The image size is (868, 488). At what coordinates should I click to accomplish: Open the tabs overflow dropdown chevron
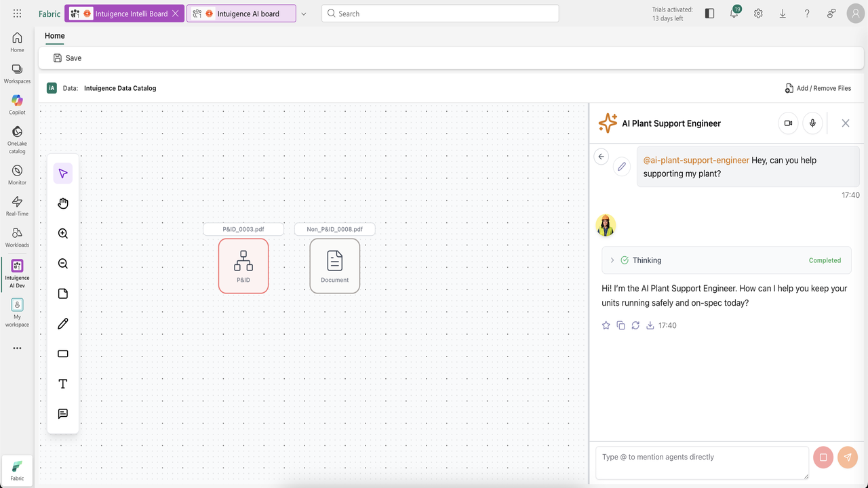[304, 14]
